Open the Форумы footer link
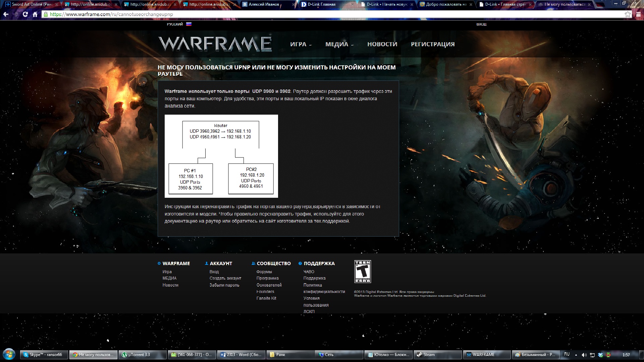This screenshot has height=362, width=644. [x=264, y=272]
